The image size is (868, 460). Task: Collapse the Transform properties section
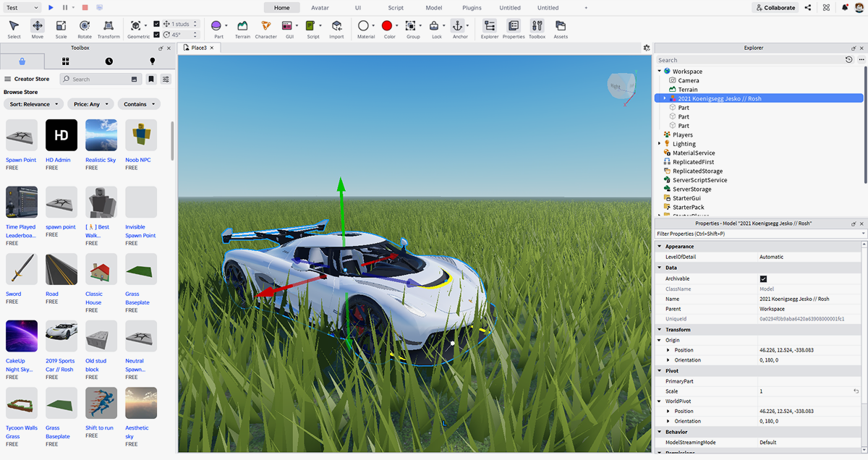659,330
